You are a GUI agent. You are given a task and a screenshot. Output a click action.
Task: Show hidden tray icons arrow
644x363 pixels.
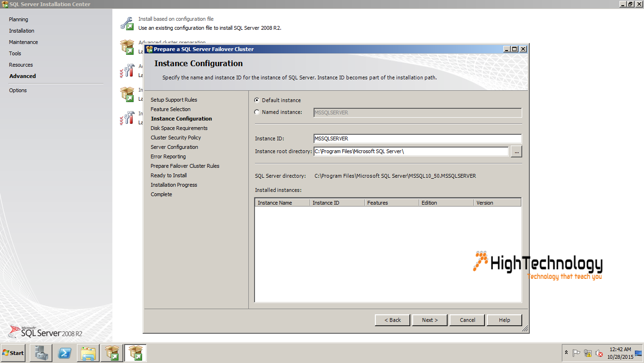(x=566, y=353)
